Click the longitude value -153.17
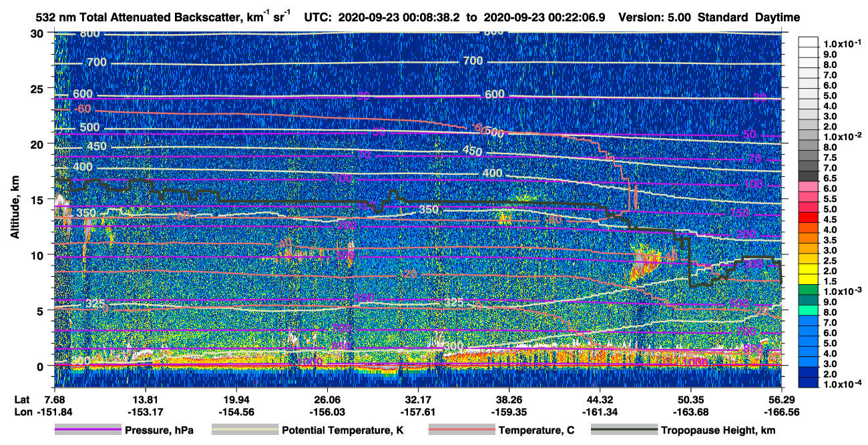 pos(145,411)
